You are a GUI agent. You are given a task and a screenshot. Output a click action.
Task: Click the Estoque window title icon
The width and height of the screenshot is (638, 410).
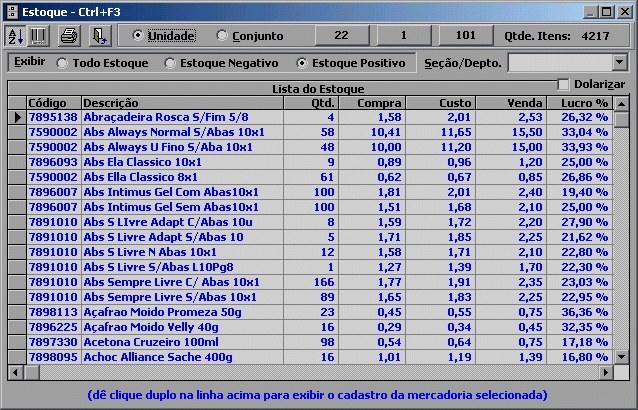12,10
